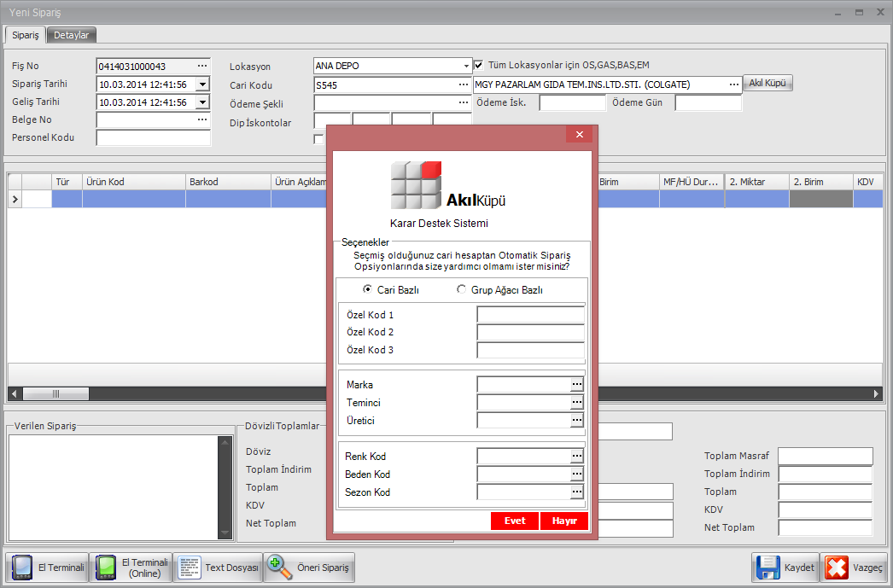Save order with Kaydet button

point(785,568)
